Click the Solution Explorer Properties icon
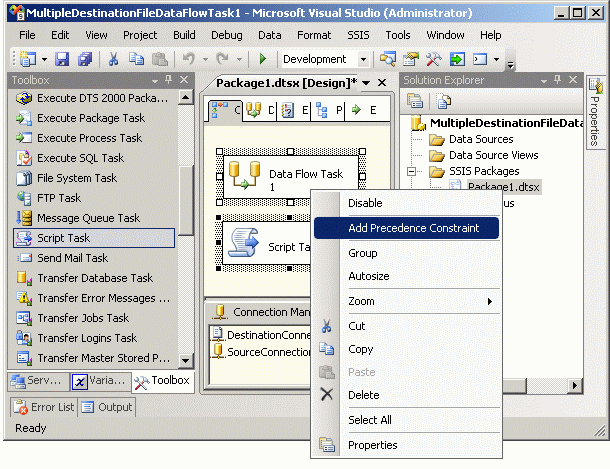 tap(415, 101)
